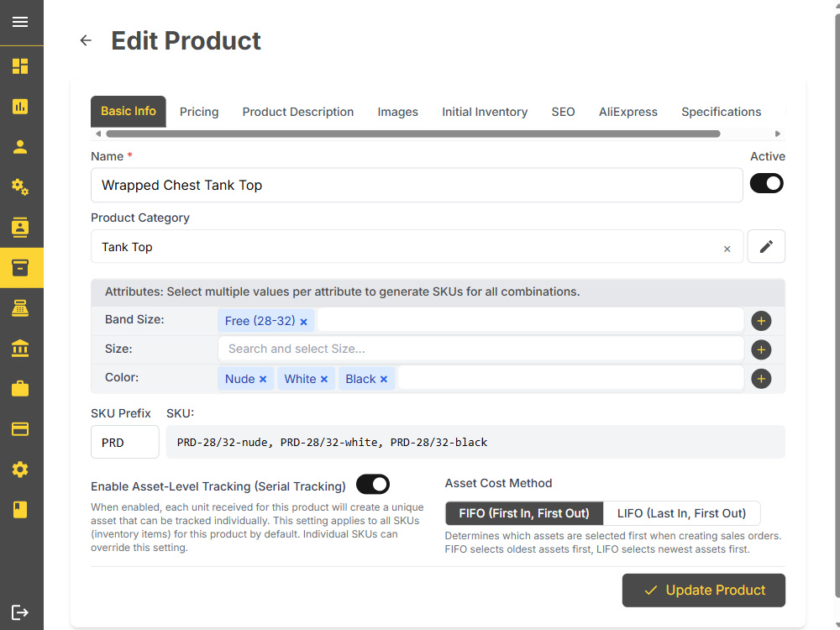This screenshot has width=840, height=630.
Task: Open the hamburger menu icon
Action: click(20, 22)
